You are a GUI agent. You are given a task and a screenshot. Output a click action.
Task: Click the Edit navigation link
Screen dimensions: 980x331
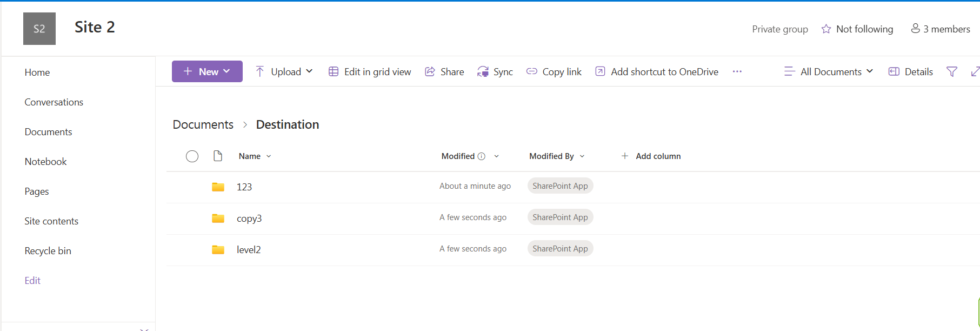[x=32, y=281]
